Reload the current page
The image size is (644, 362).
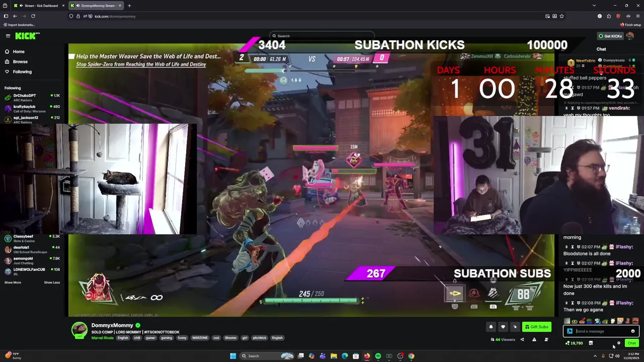point(33,16)
